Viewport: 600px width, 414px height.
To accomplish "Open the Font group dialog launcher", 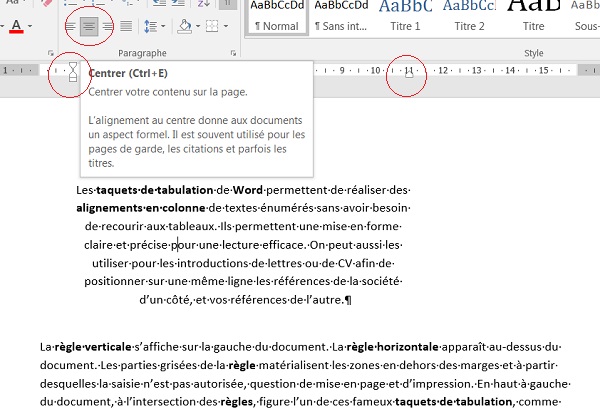I will (51, 54).
